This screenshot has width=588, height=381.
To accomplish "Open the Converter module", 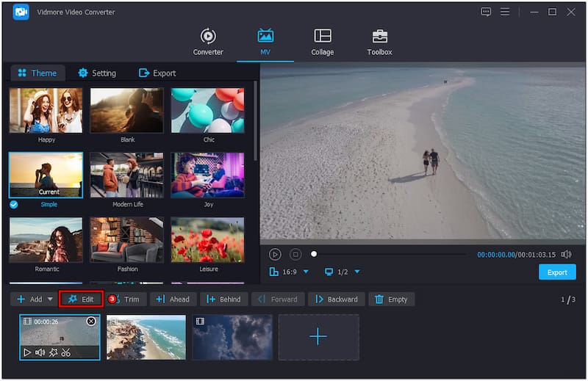I will point(208,42).
